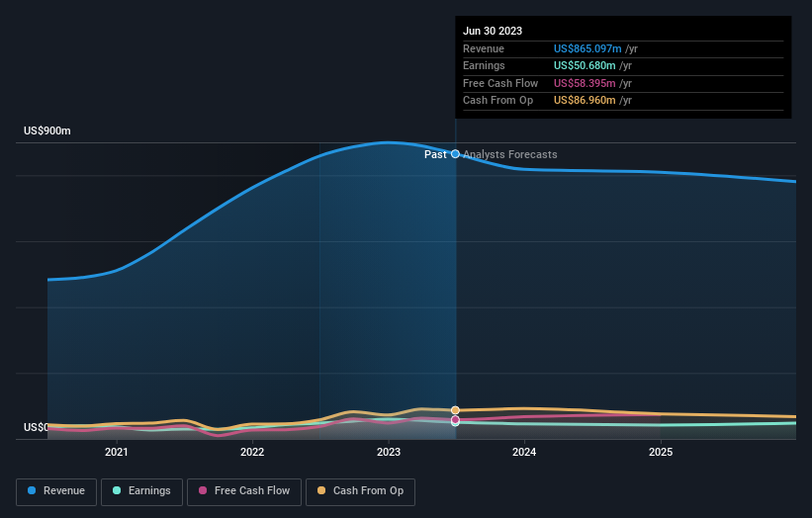Viewport: 812px width, 518px height.
Task: Click the 'Past' label on chart
Action: click(435, 154)
